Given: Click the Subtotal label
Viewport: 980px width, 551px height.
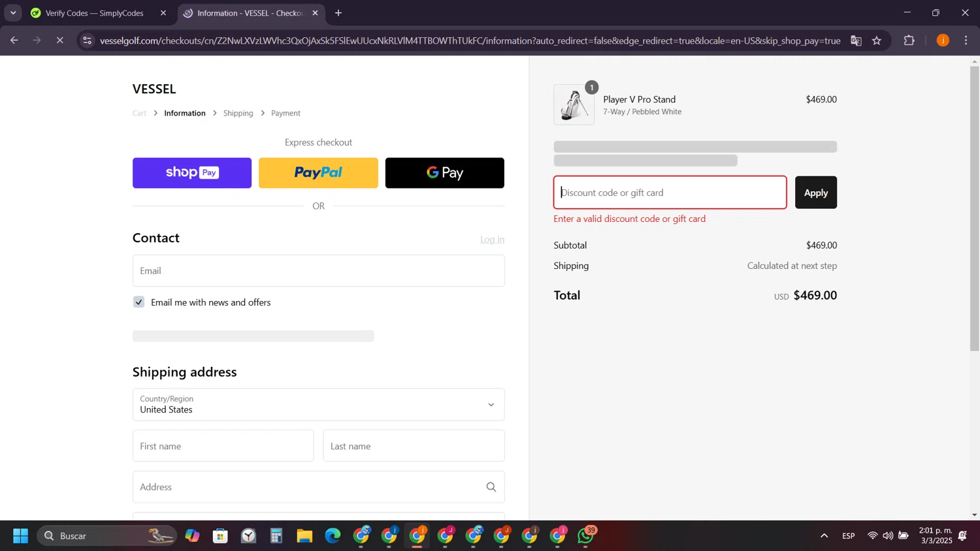Looking at the screenshot, I should [x=570, y=245].
